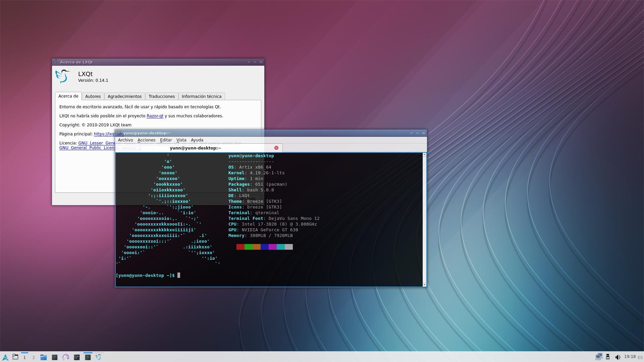Roll up the Acerca de LXQt window
Viewport: 644px width, 362px height.
click(x=255, y=62)
